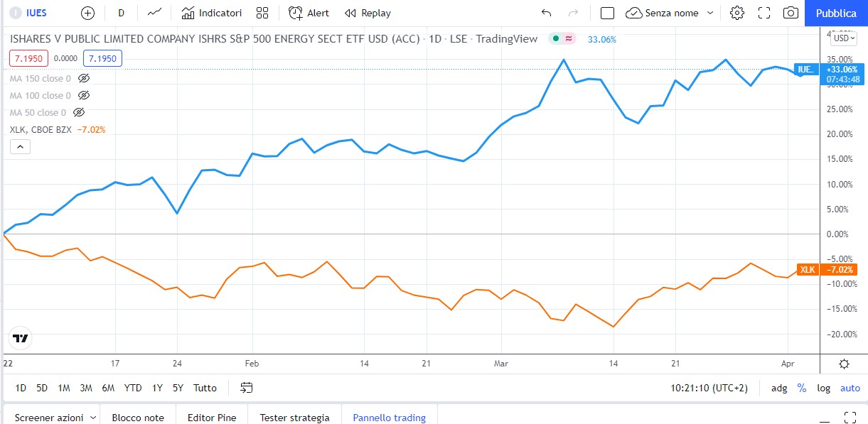The image size is (868, 424).
Task: Open the Senza nome layout dropdown
Action: coord(670,13)
